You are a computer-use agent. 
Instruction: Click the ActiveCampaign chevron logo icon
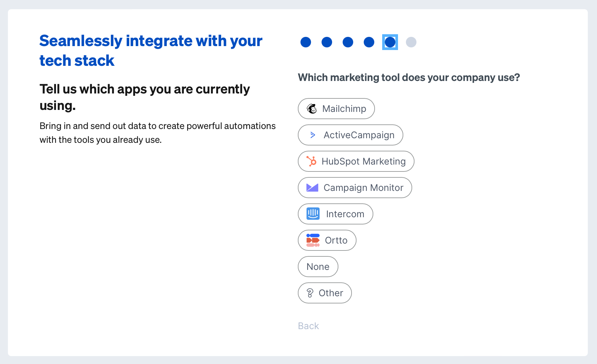(x=313, y=135)
